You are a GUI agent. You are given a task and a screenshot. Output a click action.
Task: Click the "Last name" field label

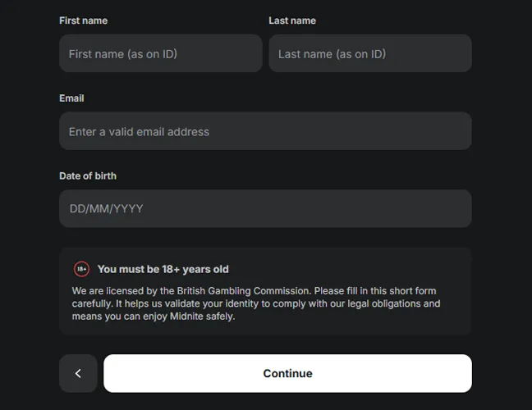pos(292,20)
